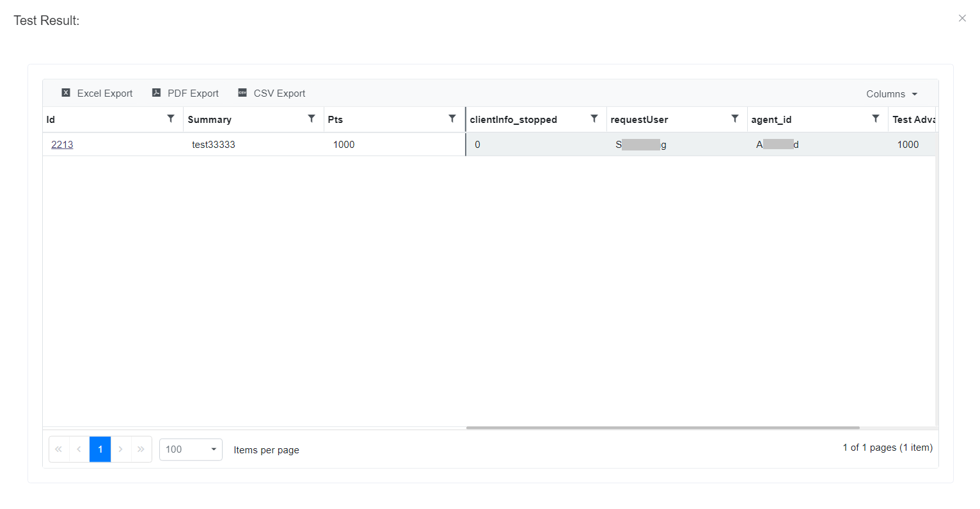Open the items per page dropdown

(x=191, y=449)
